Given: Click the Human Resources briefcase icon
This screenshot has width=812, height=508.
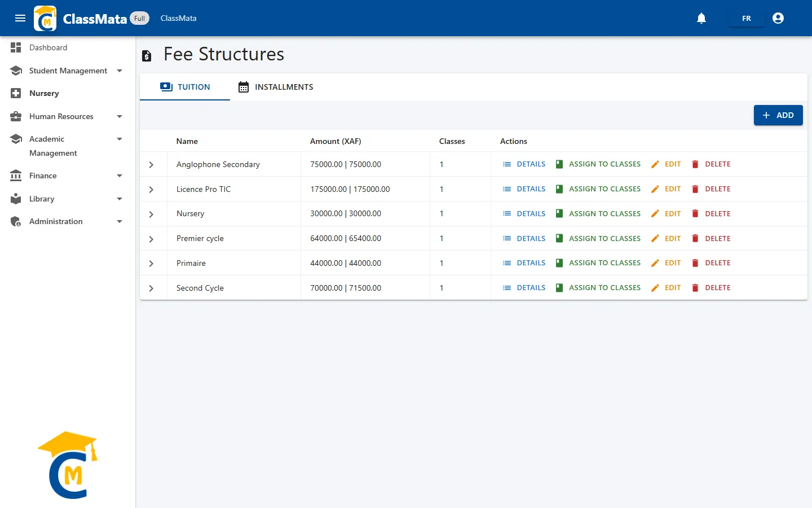Looking at the screenshot, I should 16,116.
